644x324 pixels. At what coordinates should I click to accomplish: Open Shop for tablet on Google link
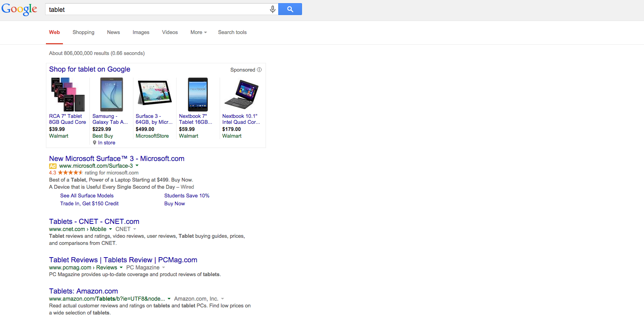tap(89, 69)
